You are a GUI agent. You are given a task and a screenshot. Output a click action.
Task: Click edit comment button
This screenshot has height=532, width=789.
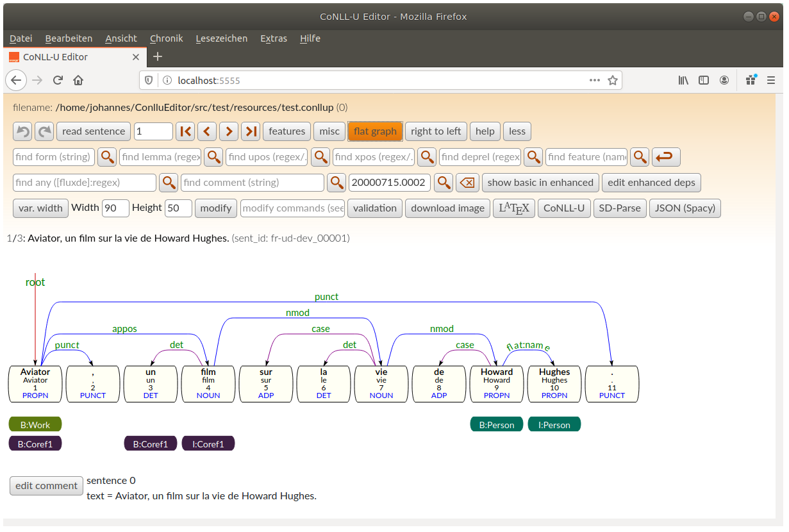coord(47,486)
